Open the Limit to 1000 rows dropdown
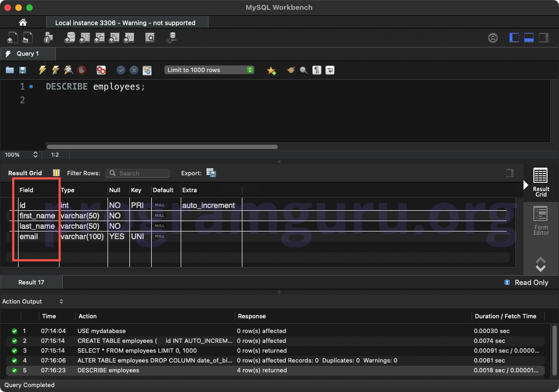 [x=209, y=70]
